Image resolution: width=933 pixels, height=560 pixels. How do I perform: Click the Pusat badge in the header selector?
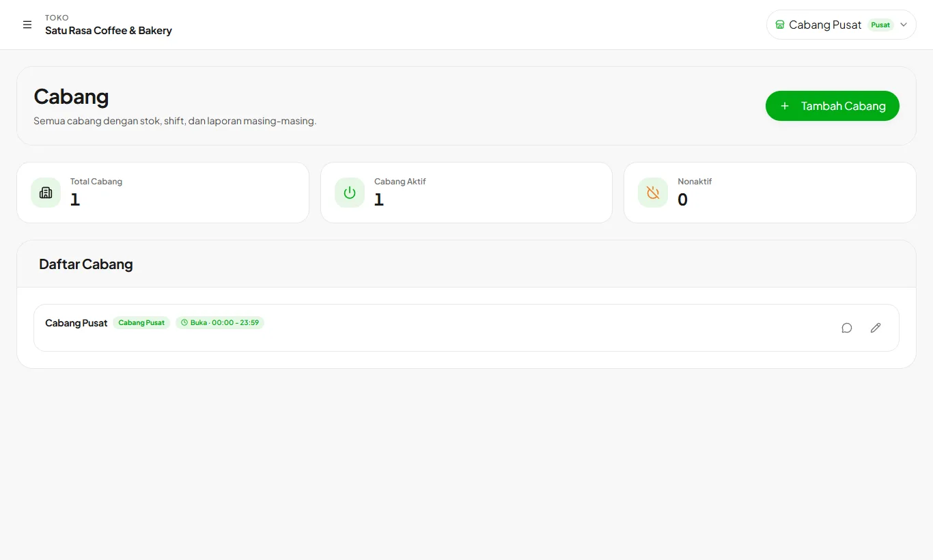(880, 25)
